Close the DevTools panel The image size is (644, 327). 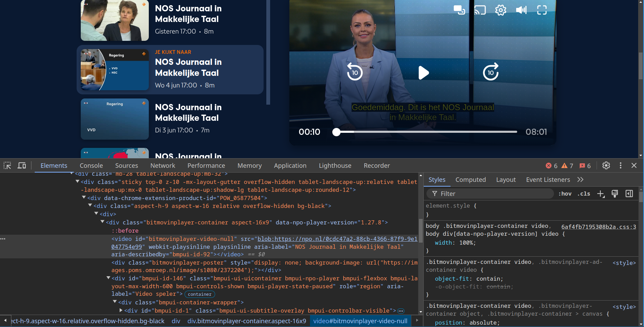coord(634,165)
